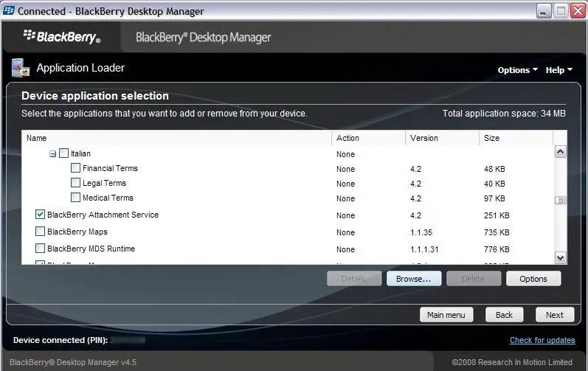Click the Italian language label
Image resolution: width=588 pixels, height=371 pixels.
pos(80,153)
